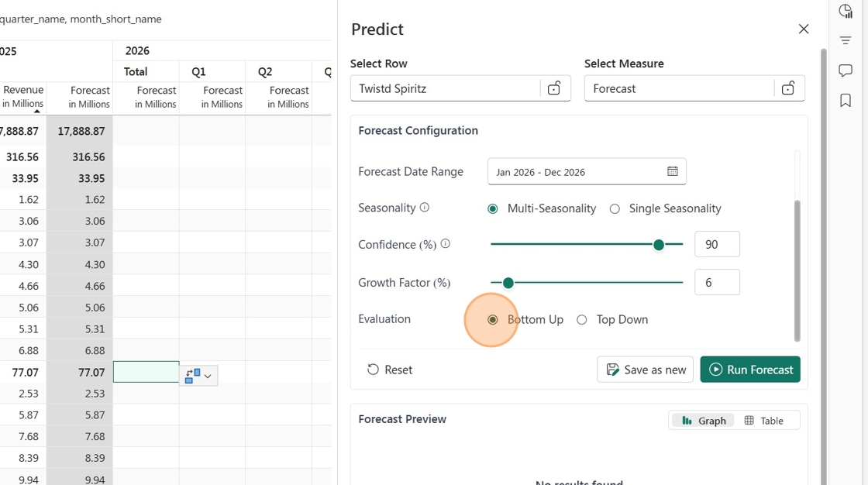Switch Forecast Preview to Table view
Screen dimensions: 868x485
pyautogui.click(x=764, y=421)
